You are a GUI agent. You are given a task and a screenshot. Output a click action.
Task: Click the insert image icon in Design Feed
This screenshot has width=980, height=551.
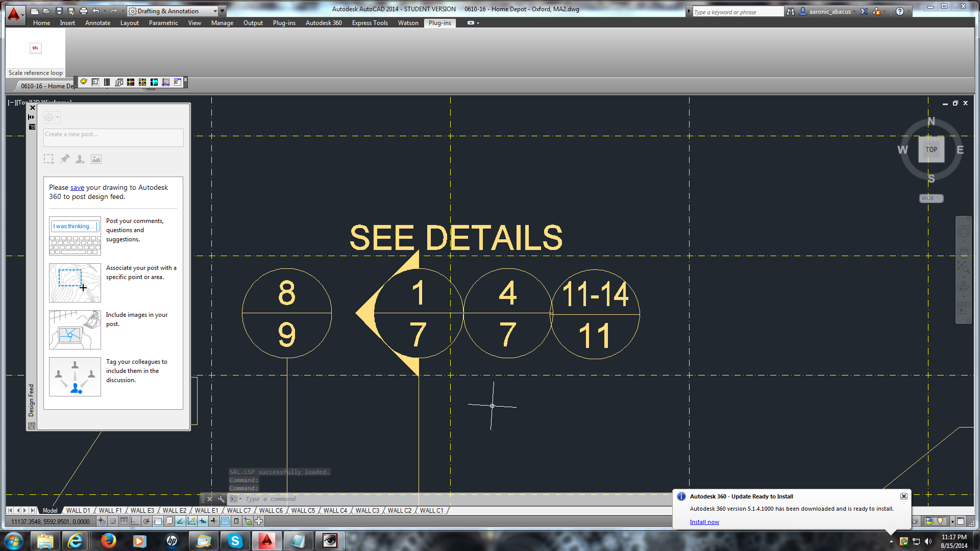pyautogui.click(x=96, y=159)
